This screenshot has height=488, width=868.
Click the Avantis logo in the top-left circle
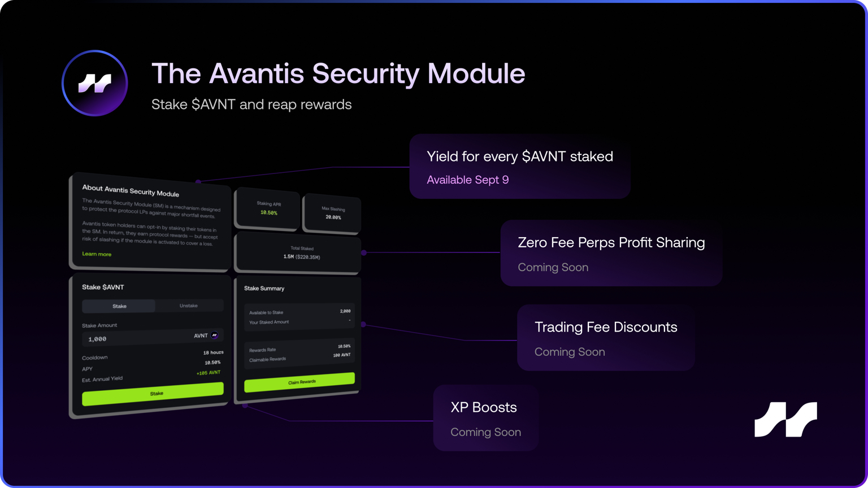coord(95,83)
